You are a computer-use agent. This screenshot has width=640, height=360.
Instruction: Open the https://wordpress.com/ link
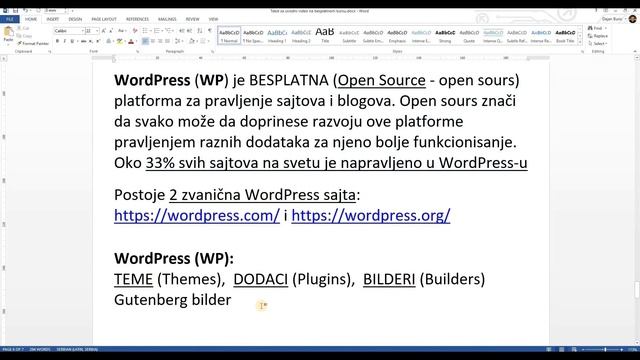[197, 216]
